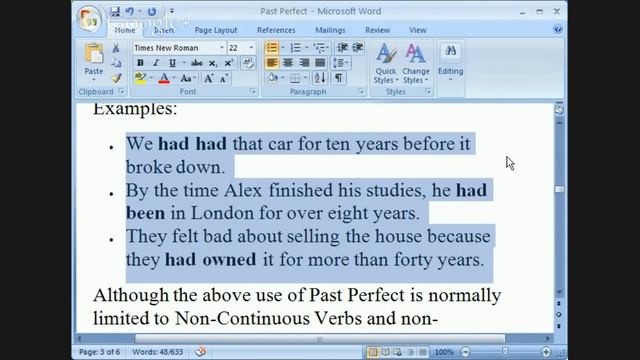Viewport: 640px width, 360px height.
Task: Apply borders to the selection
Action: [295, 78]
